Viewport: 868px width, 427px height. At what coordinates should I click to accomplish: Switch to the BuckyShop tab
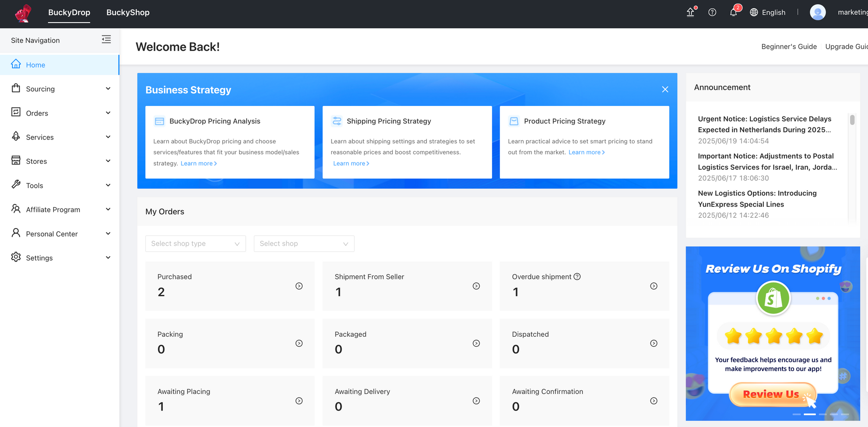point(128,13)
